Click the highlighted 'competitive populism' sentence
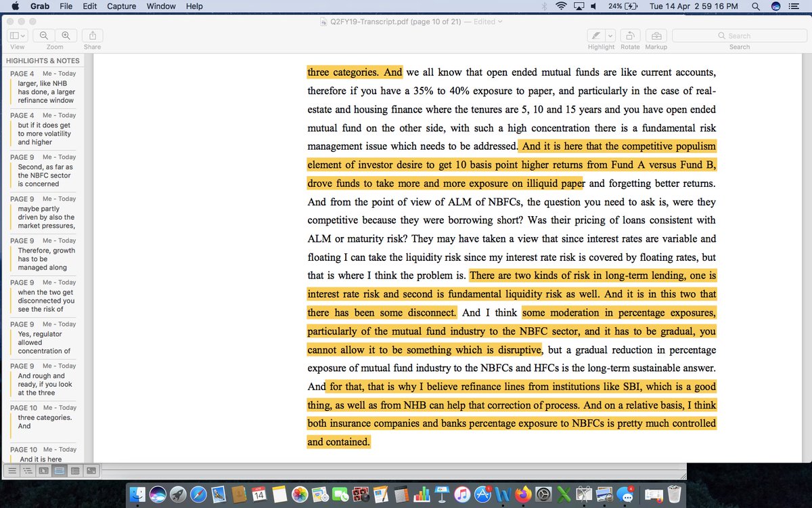The width and height of the screenshot is (812, 508). (x=512, y=165)
